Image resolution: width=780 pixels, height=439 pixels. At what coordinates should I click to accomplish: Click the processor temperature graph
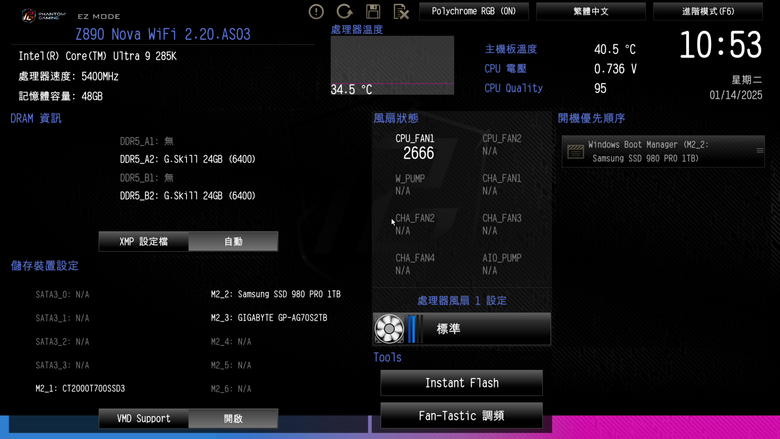point(392,65)
